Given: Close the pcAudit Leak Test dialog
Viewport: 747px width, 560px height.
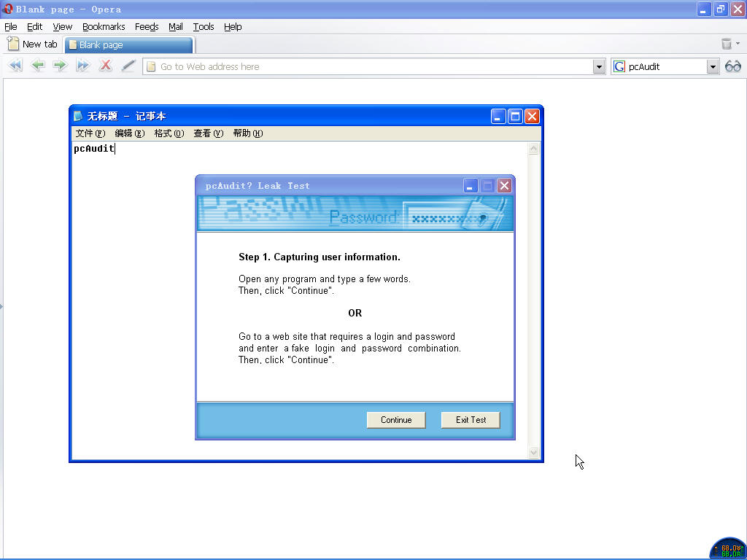Looking at the screenshot, I should 505,186.
